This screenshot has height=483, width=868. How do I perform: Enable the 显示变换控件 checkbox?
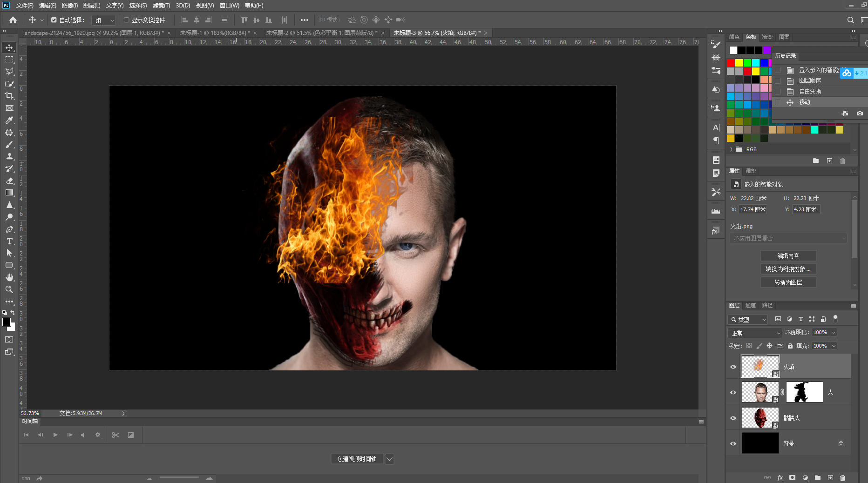(126, 20)
